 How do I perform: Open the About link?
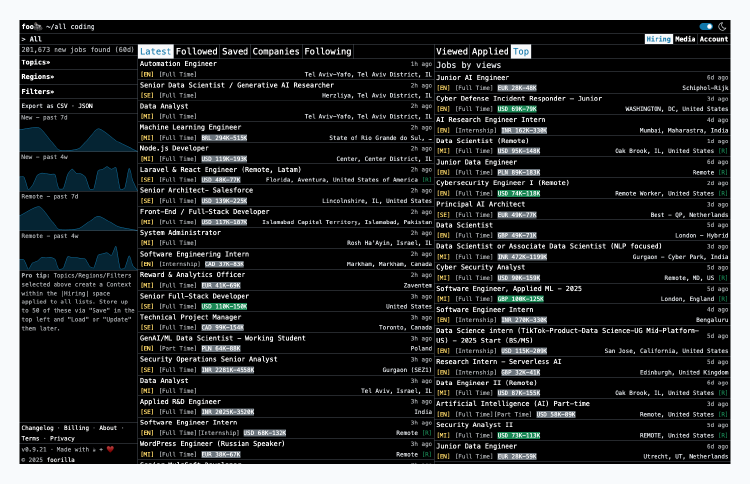108,428
